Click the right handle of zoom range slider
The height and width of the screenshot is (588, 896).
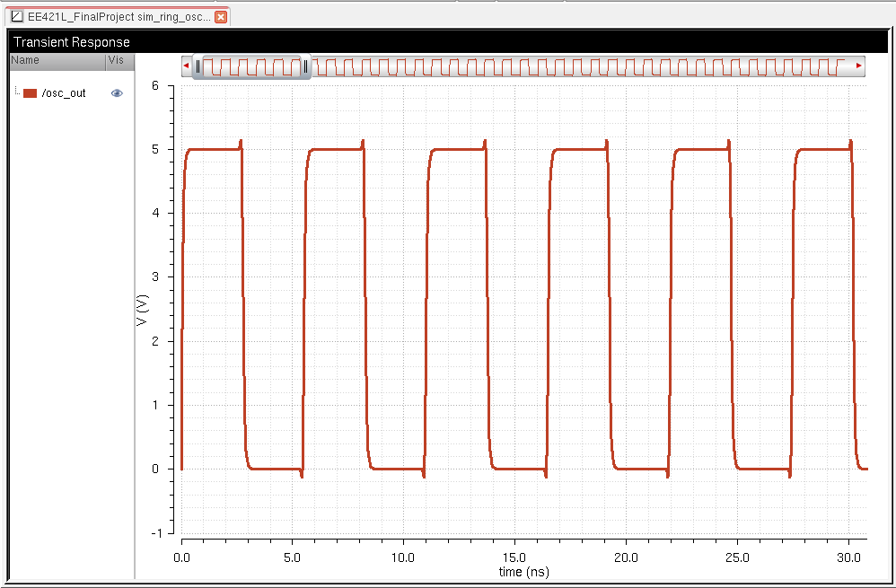pyautogui.click(x=305, y=66)
